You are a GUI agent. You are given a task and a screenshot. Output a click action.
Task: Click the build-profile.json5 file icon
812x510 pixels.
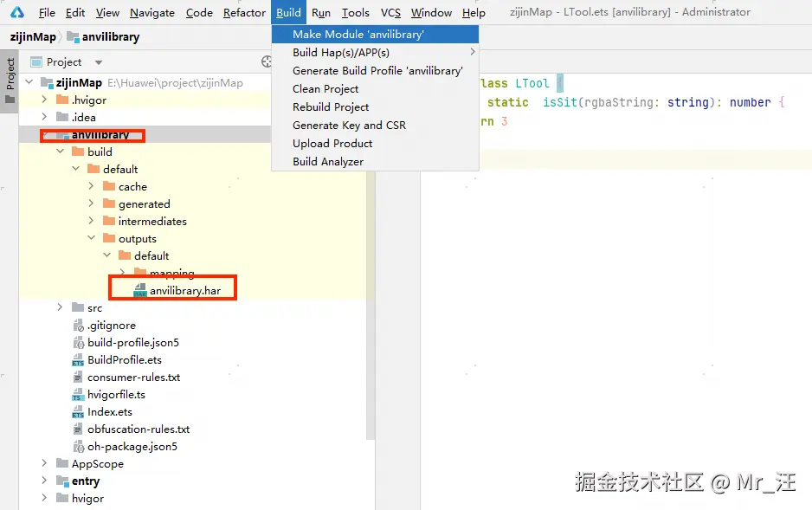tap(78, 343)
